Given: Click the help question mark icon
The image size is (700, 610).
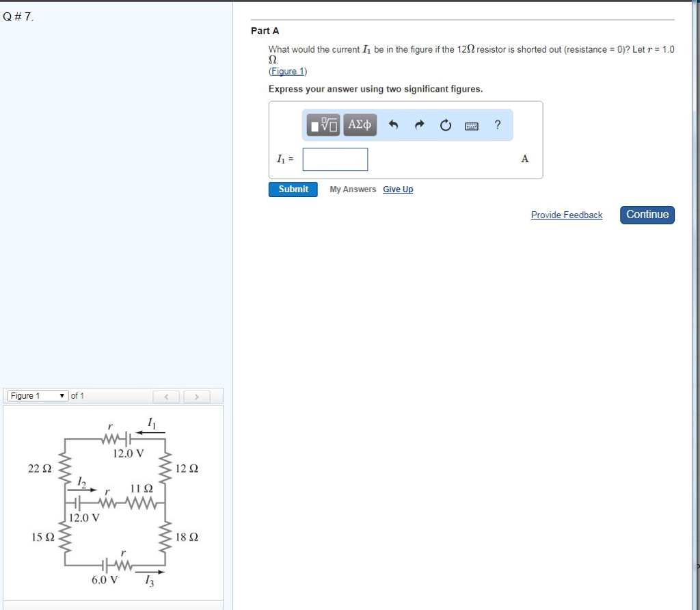Looking at the screenshot, I should coord(497,124).
